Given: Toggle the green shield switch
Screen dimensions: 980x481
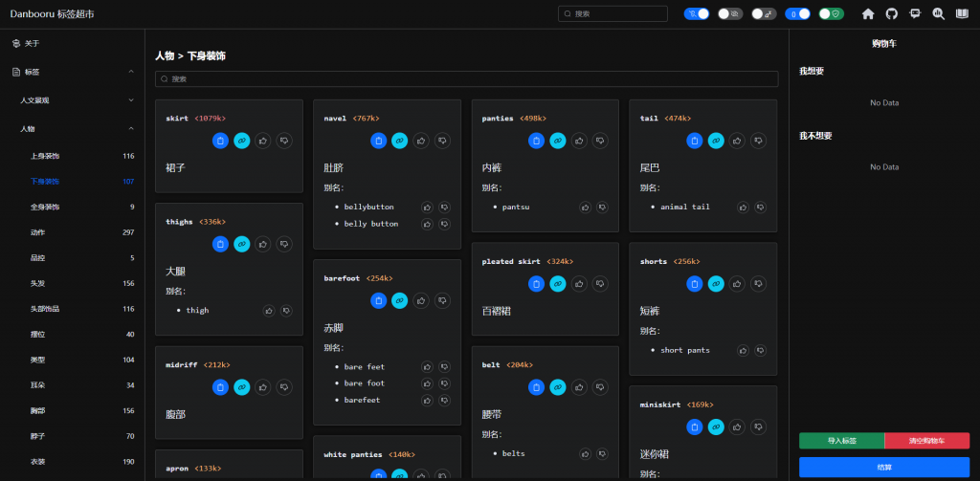Looking at the screenshot, I should click(x=832, y=13).
